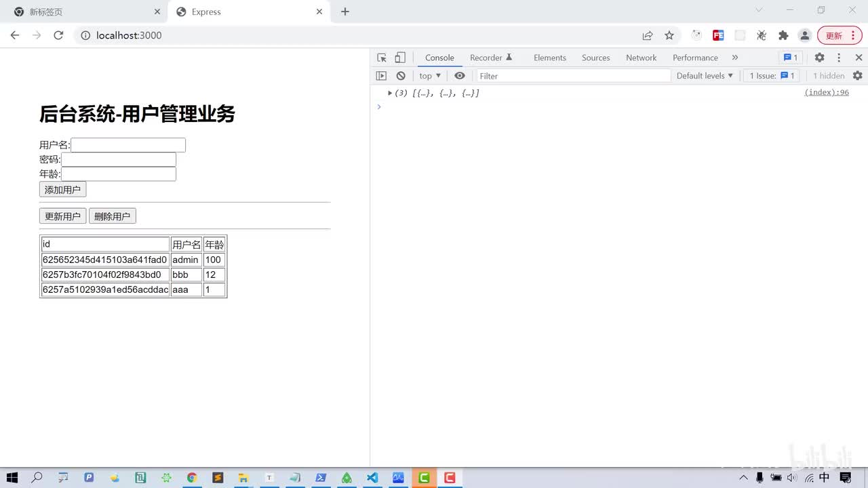The width and height of the screenshot is (868, 488).
Task: Switch the 中 input method indicator
Action: (825, 478)
